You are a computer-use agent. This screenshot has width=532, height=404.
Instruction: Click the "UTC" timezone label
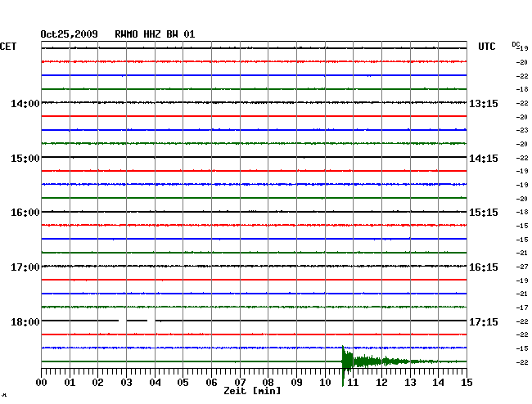coord(486,47)
